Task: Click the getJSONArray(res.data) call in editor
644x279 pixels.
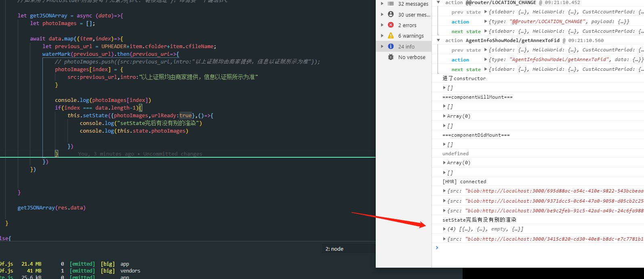Action: [51, 208]
